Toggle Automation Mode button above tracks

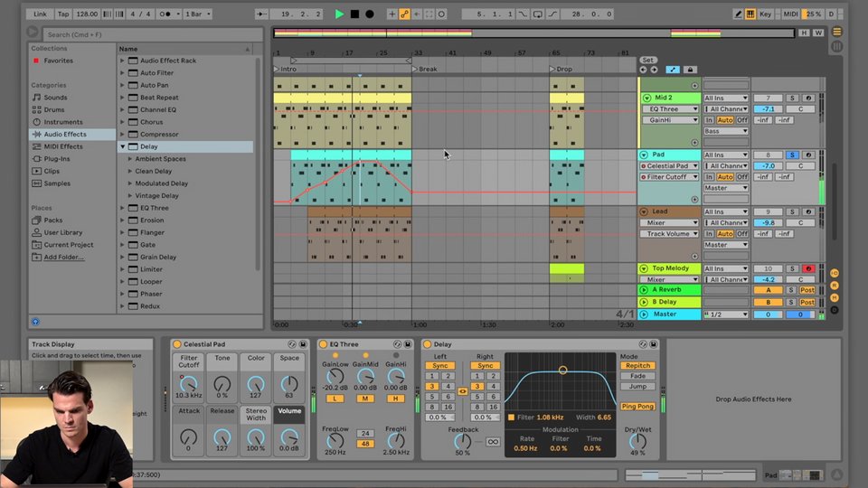[x=673, y=70]
